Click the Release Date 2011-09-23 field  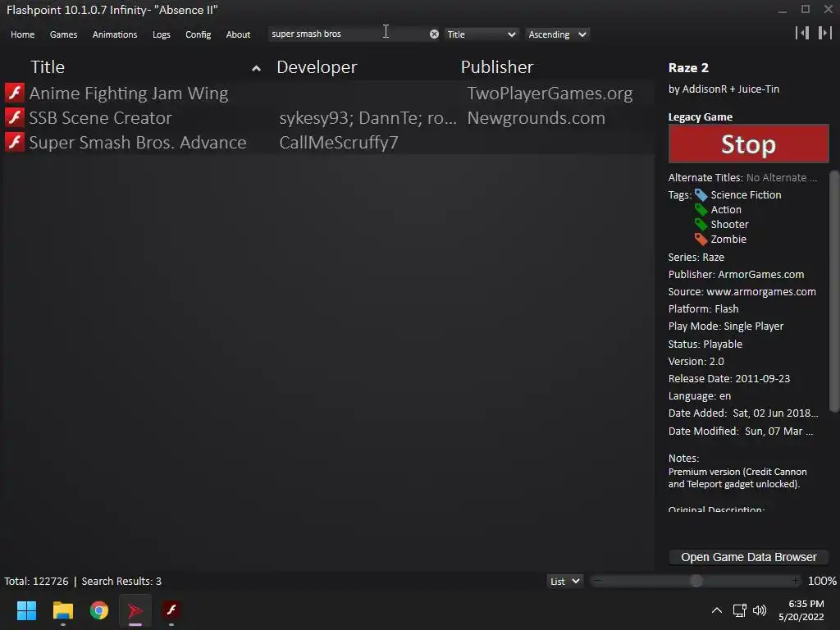[729, 378]
